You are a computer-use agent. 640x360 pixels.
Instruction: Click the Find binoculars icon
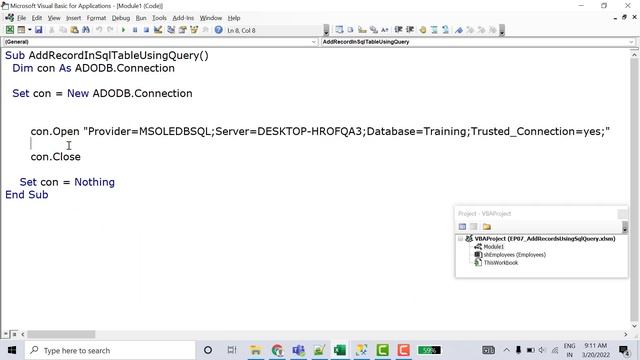point(86,30)
